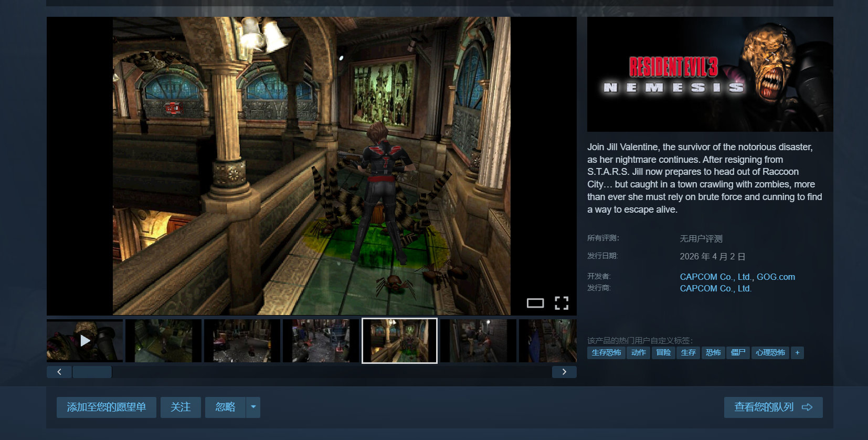Open the 恐怖 tag

click(713, 353)
